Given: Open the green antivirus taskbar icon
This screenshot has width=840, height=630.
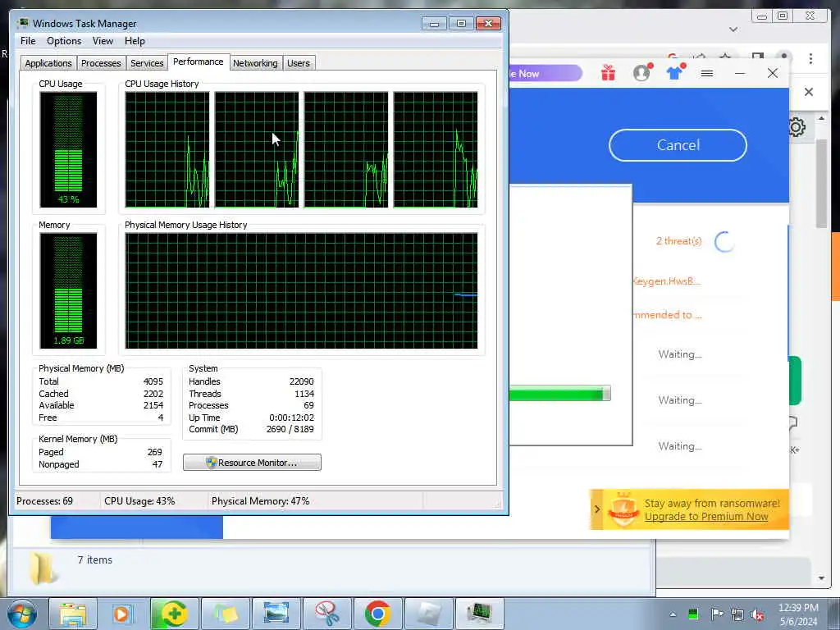Looking at the screenshot, I should pyautogui.click(x=174, y=614).
